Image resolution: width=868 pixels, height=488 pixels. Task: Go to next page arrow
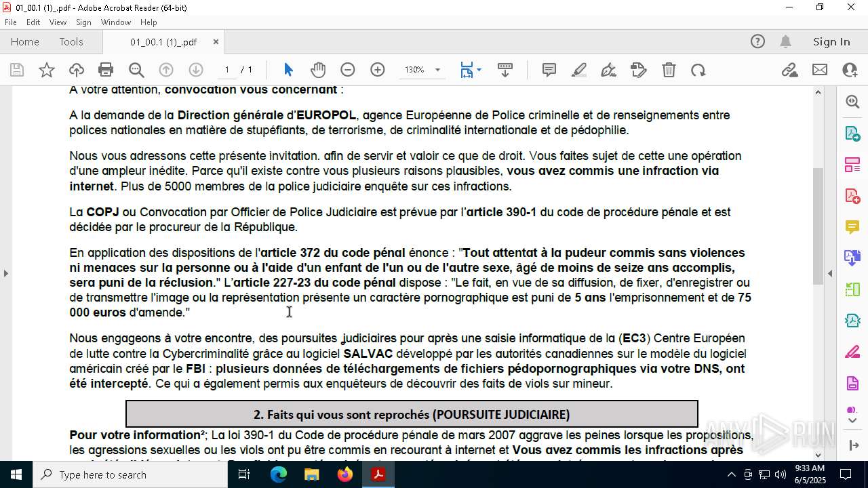point(196,70)
